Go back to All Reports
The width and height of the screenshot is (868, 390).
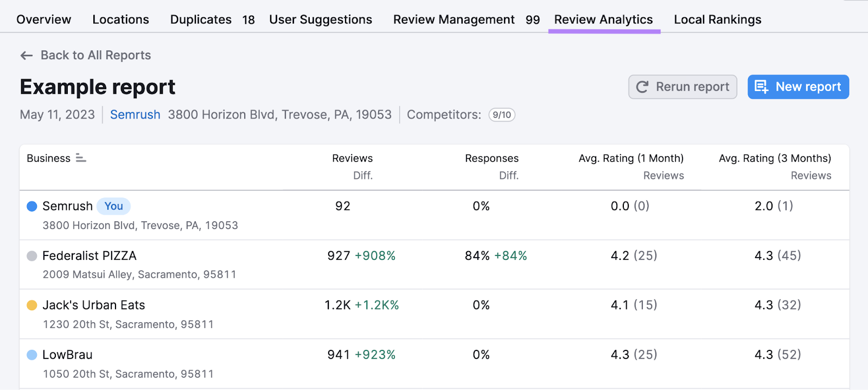click(x=95, y=55)
